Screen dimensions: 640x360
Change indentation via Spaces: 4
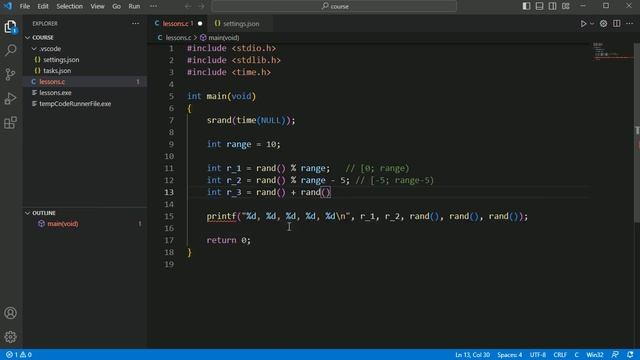[509, 355]
